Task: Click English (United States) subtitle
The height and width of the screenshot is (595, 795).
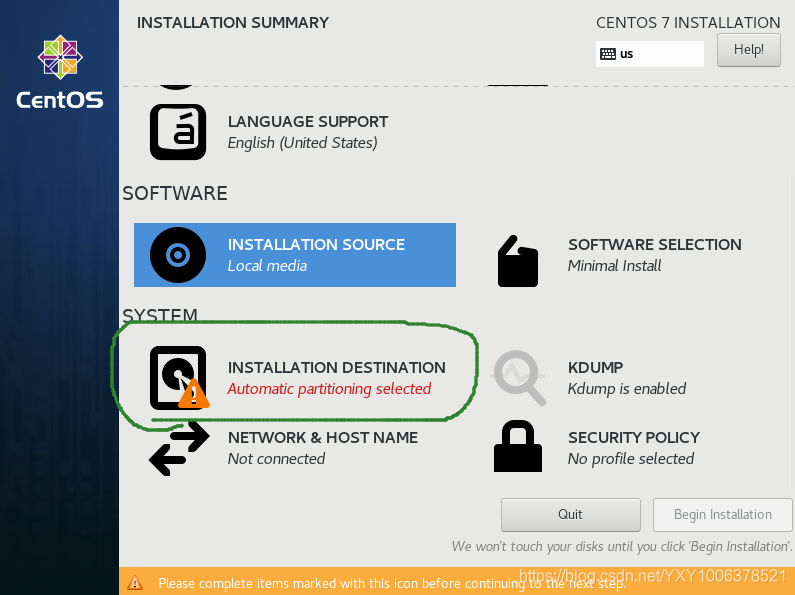Action: [303, 143]
